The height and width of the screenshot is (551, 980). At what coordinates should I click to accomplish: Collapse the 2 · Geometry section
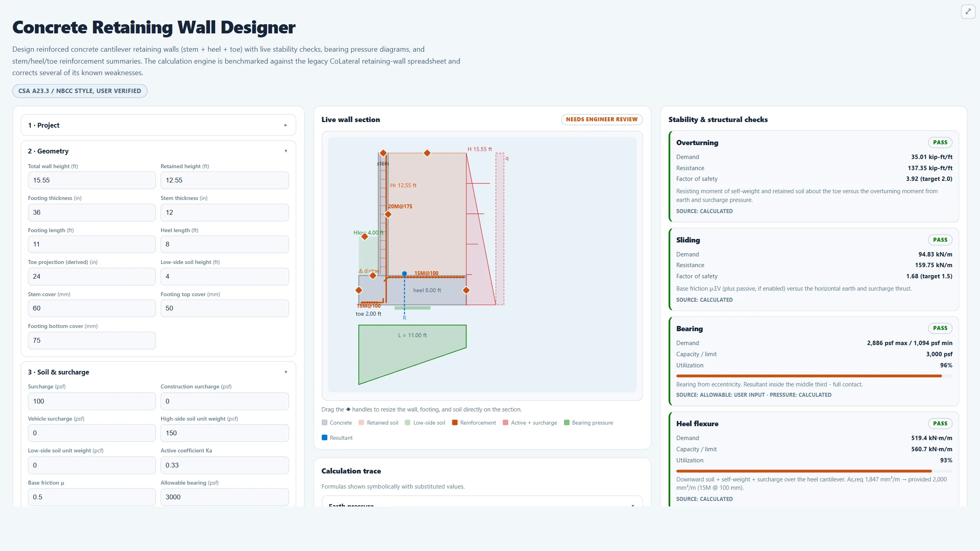pos(158,151)
